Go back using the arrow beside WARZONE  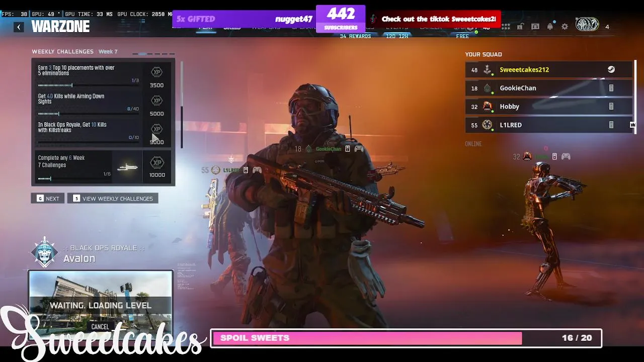point(19,27)
